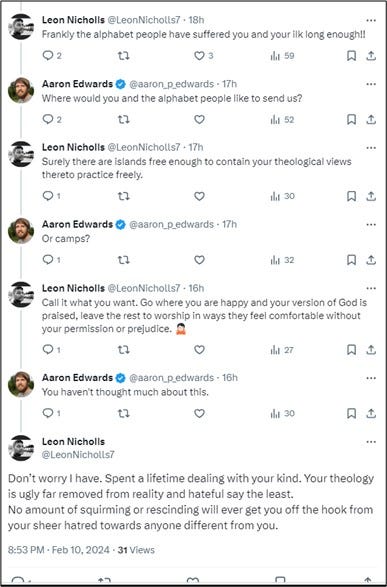Click Aaron Edwards avatar on 16h reply
This screenshot has height=587, width=387.
[x=21, y=384]
